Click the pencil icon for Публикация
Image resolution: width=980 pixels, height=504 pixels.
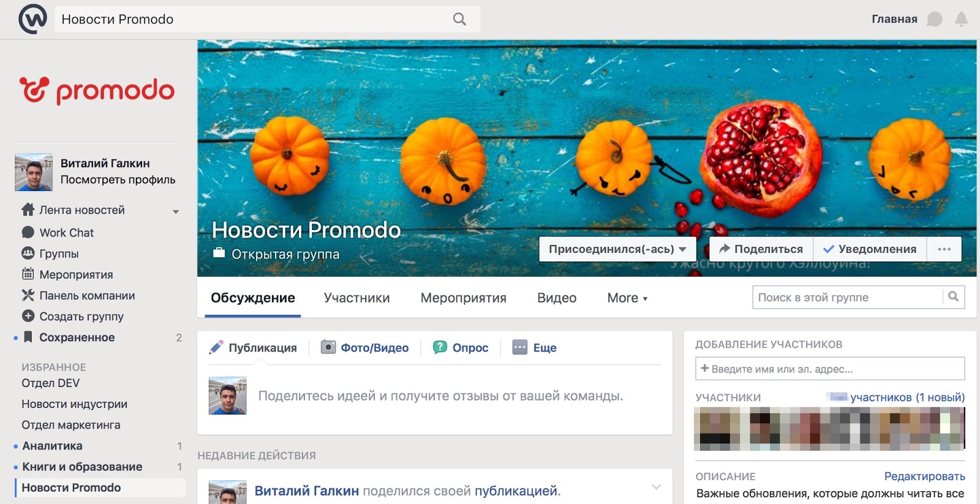pos(216,347)
